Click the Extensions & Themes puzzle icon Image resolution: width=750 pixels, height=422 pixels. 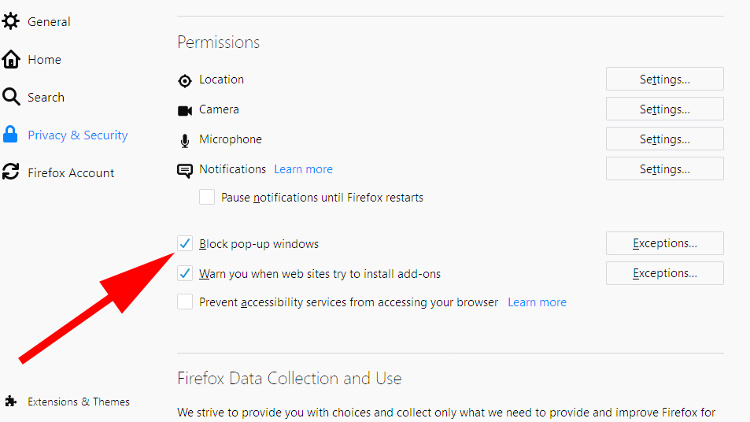(11, 401)
